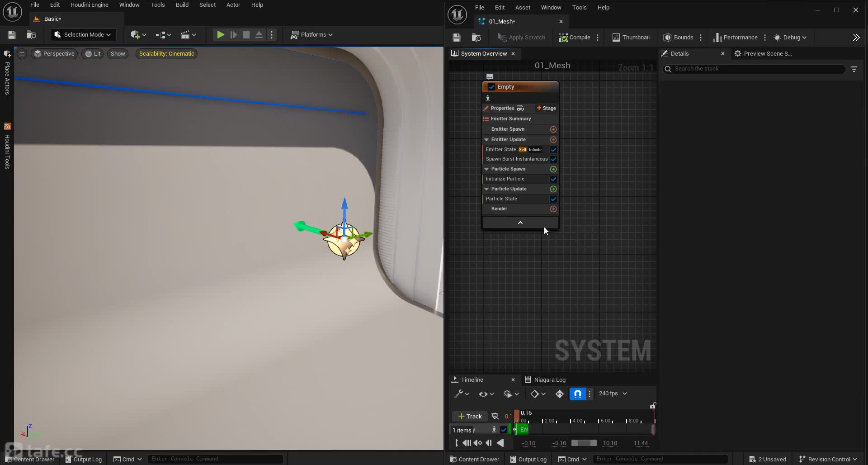Change the Lit view mode button
868x465 pixels.
pyautogui.click(x=93, y=54)
